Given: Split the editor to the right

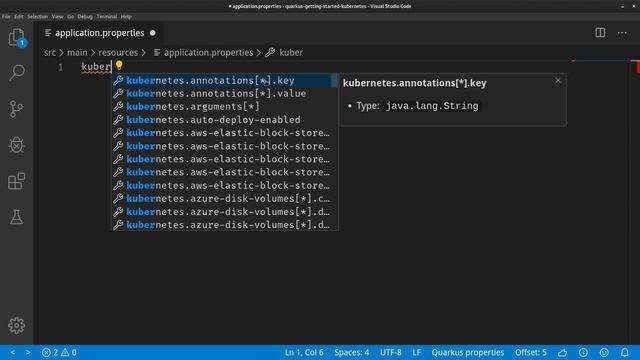Looking at the screenshot, I should (600, 33).
